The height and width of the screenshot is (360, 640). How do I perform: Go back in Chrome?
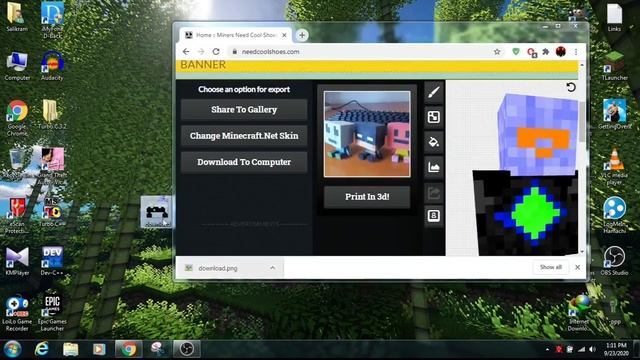coord(186,52)
